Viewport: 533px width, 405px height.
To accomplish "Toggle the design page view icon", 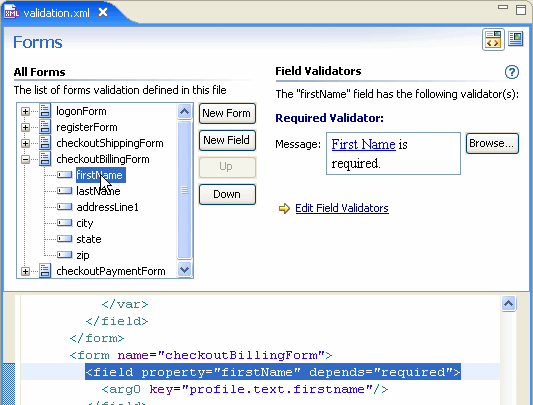I will [516, 38].
